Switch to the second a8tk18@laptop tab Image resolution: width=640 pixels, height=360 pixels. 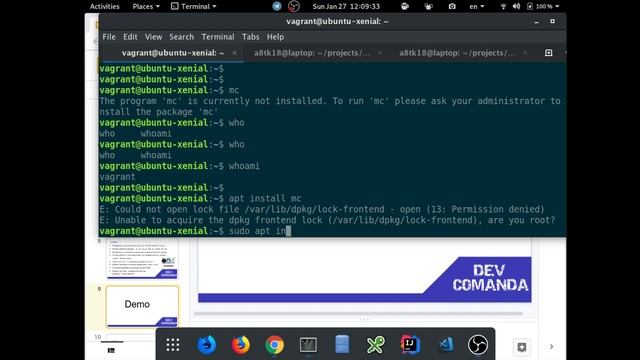tap(312, 53)
